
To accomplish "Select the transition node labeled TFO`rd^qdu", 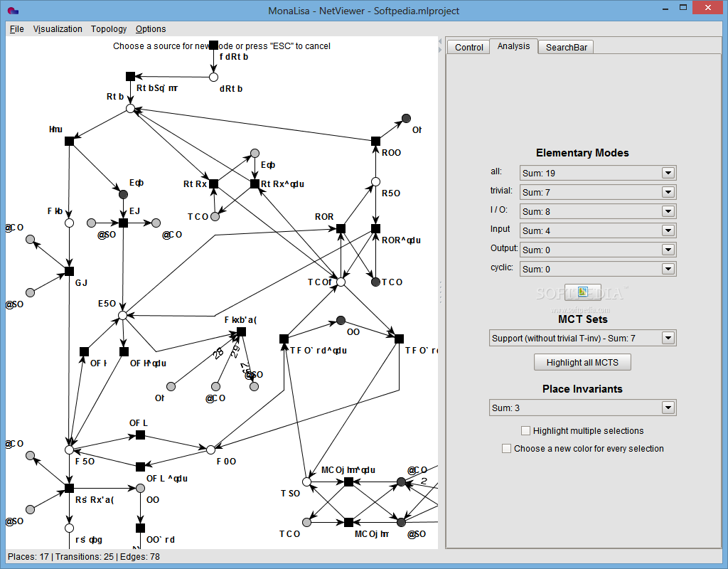I will pos(284,339).
